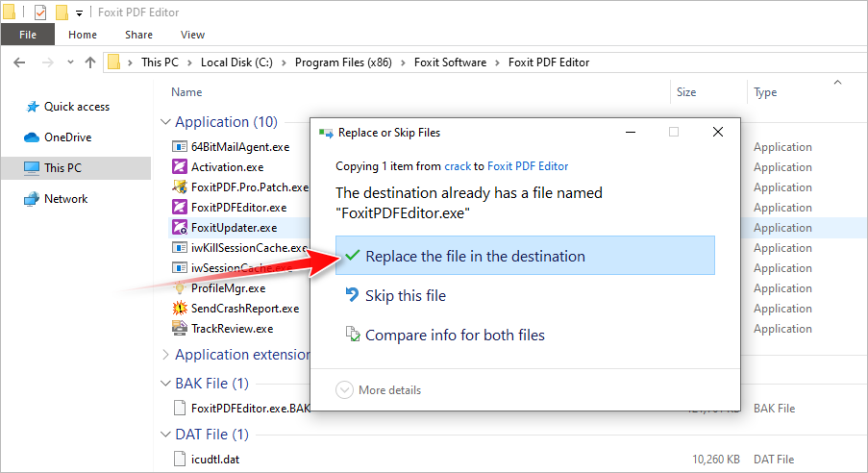This screenshot has width=868, height=473.
Task: Click the Quick access star icon
Action: (x=32, y=107)
